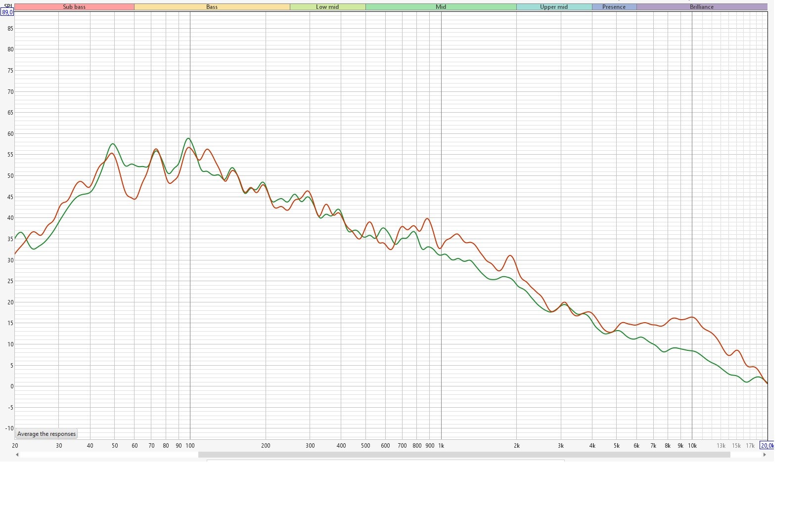The image size is (812, 507).
Task: Select the yellow Bass band label
Action: pyautogui.click(x=212, y=7)
